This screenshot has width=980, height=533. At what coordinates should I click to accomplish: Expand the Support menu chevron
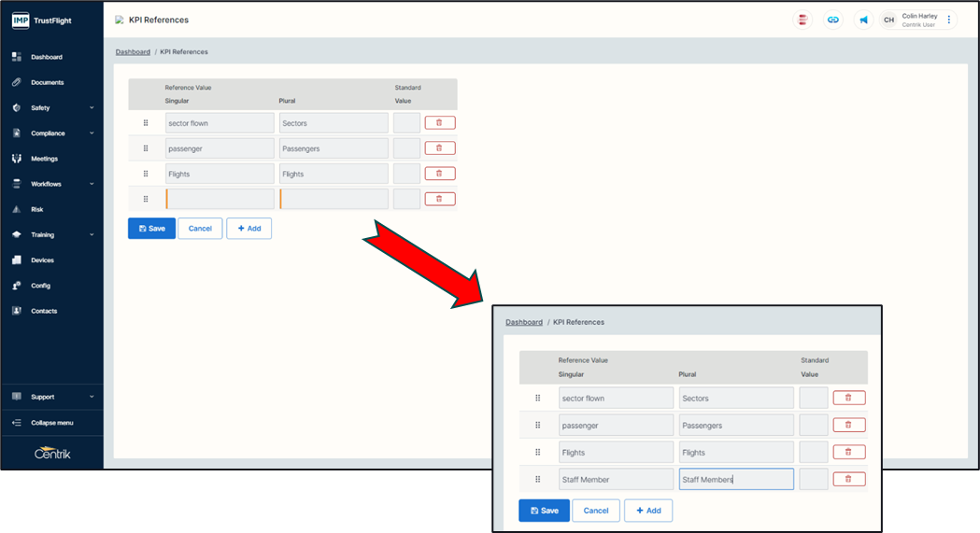point(92,397)
